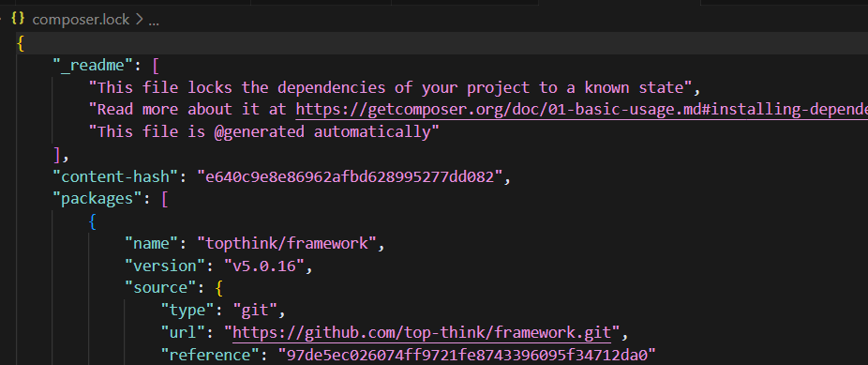Click the topthink/framework name value
The image size is (868, 365).
pos(286,243)
